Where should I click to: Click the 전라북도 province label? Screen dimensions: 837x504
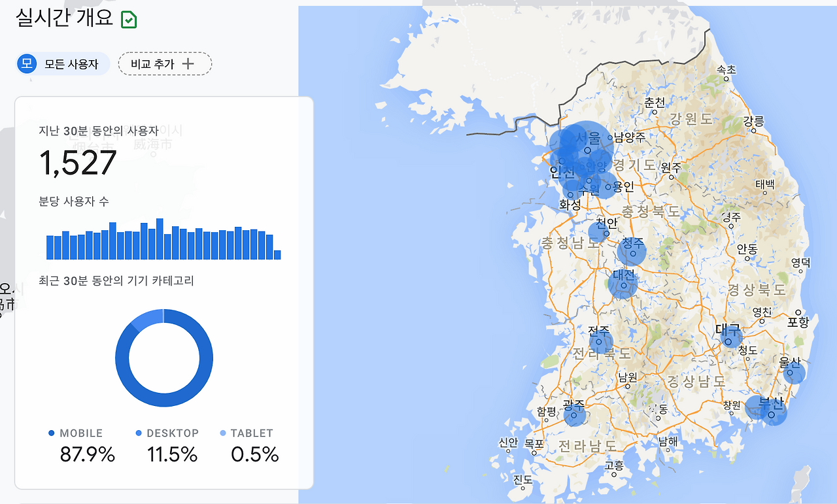602,354
